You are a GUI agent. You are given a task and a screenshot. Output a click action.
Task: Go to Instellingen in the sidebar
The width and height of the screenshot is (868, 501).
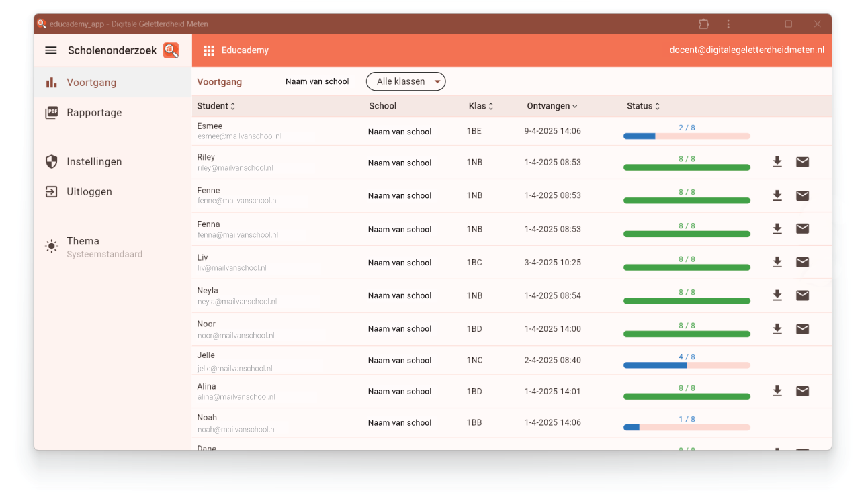point(94,162)
